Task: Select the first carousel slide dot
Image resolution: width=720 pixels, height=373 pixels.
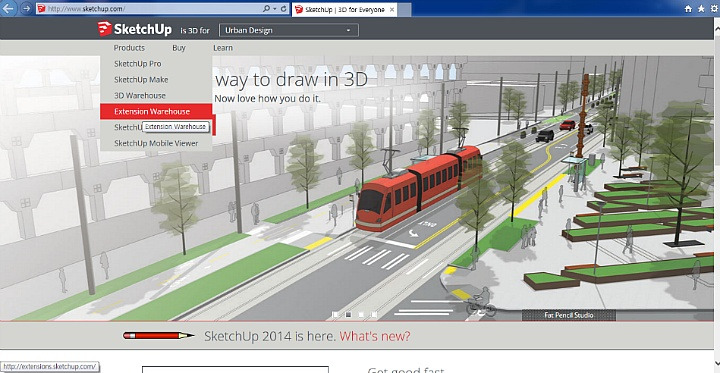Action: click(x=336, y=315)
